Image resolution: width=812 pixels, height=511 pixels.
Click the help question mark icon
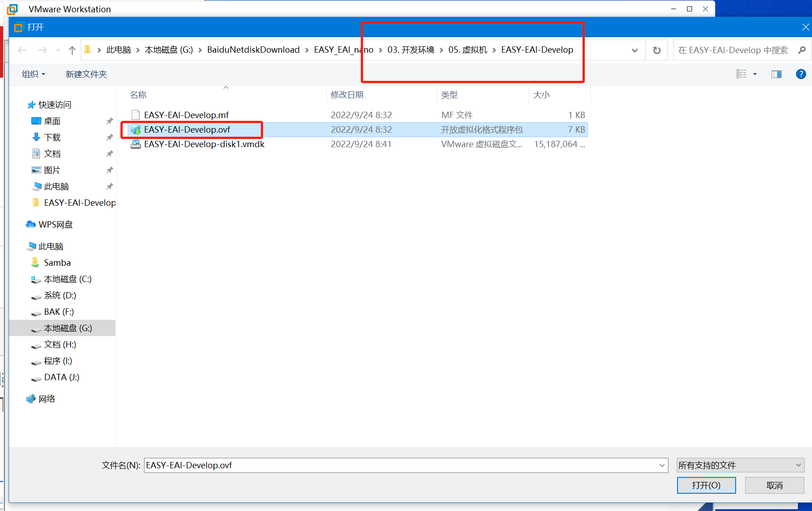click(801, 74)
